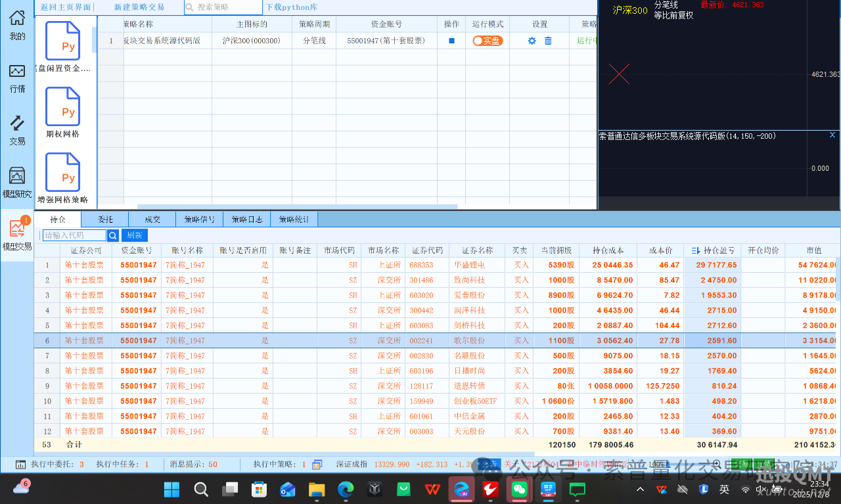
Task: Toggle the 实盘 run mode switch
Action: pyautogui.click(x=488, y=40)
